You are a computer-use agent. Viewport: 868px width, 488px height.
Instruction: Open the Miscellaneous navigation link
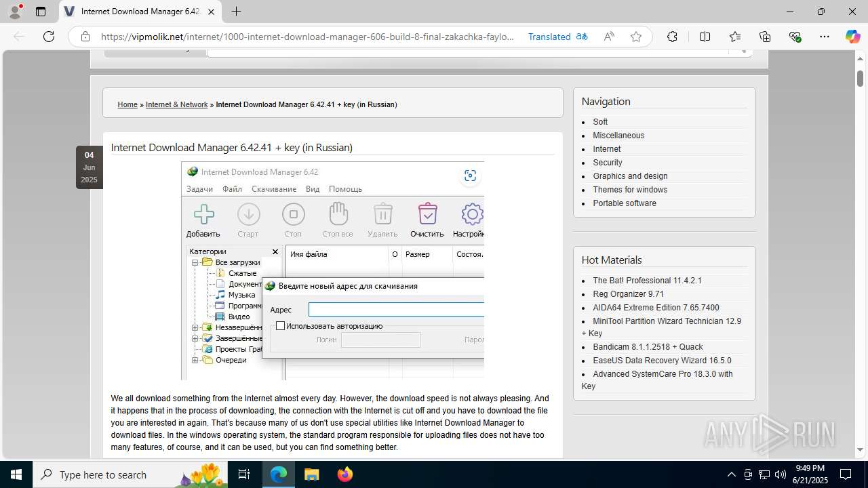tap(618, 136)
